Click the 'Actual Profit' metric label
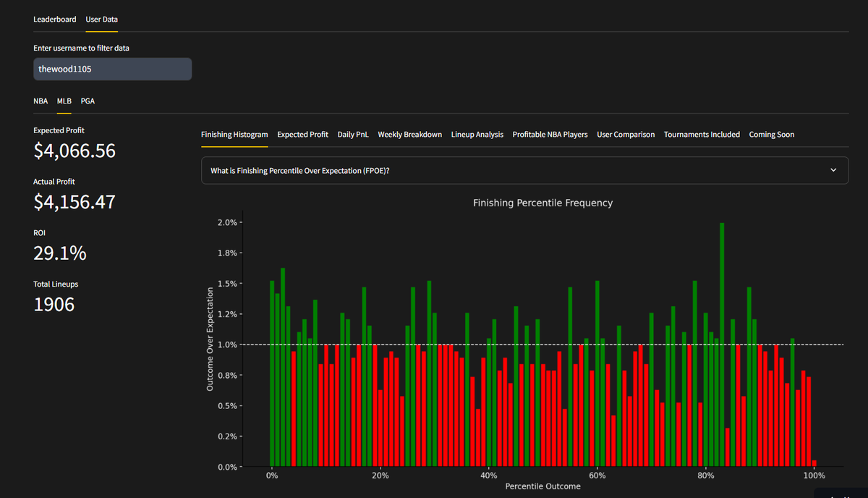 point(54,182)
